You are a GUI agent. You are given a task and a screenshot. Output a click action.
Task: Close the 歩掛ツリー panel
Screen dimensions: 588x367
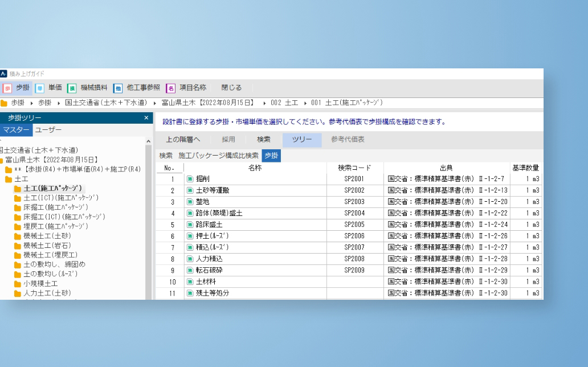(146, 118)
